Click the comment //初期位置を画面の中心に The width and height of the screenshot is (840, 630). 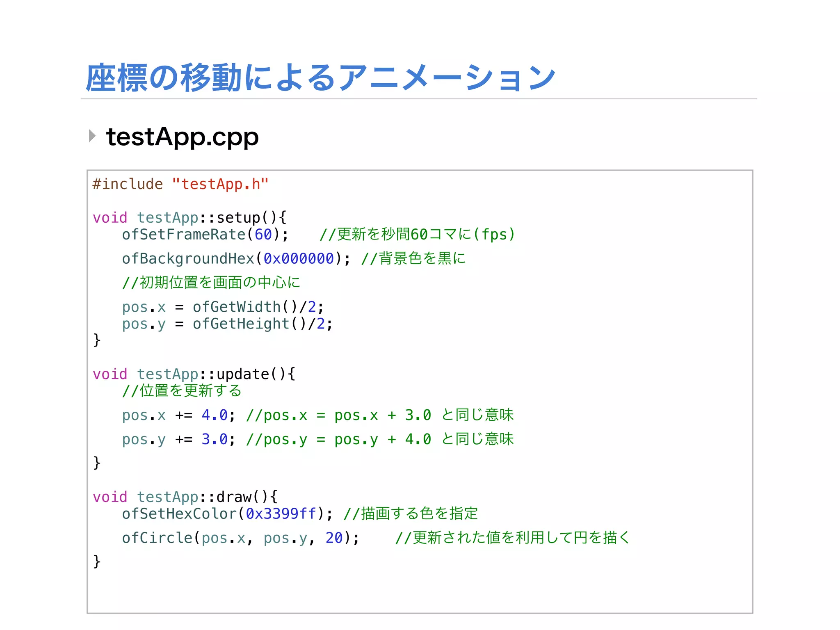click(211, 283)
